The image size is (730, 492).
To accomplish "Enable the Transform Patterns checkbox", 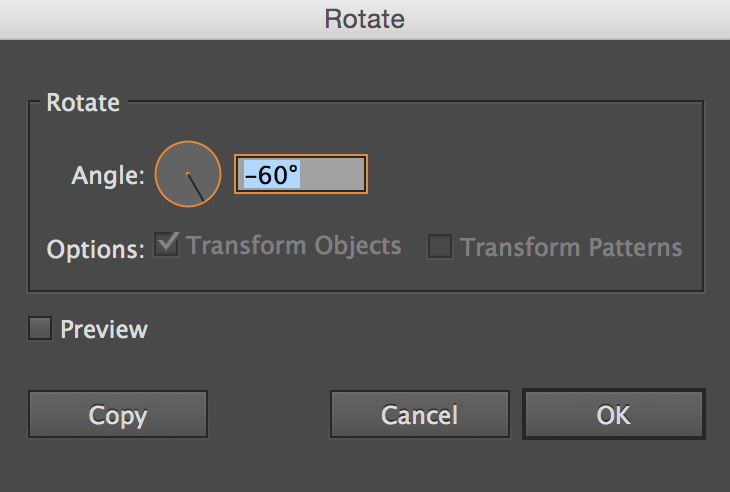I will (x=440, y=246).
